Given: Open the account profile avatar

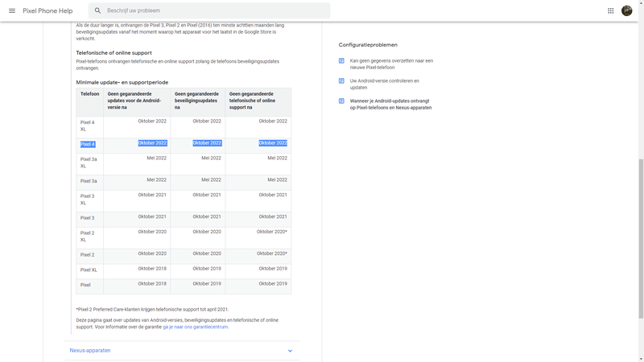Looking at the screenshot, I should pos(627,10).
